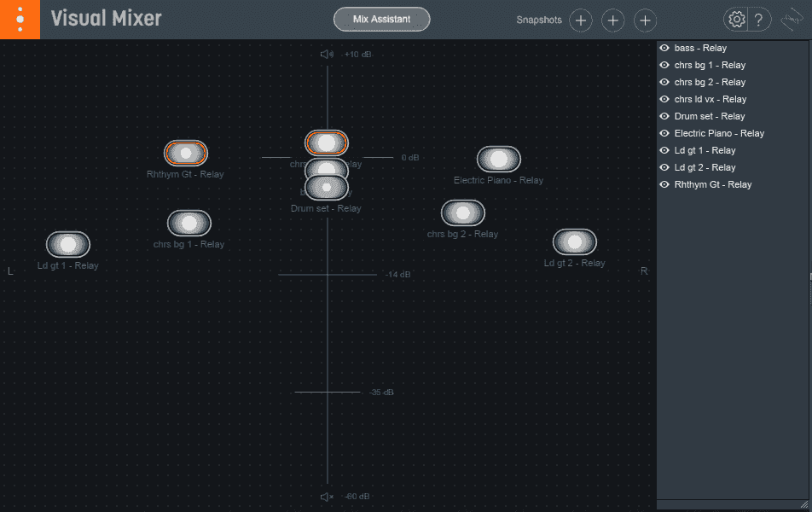Hide the Ld gt 1 - Relay track
Viewport: 812px width, 512px height.
pyautogui.click(x=664, y=150)
